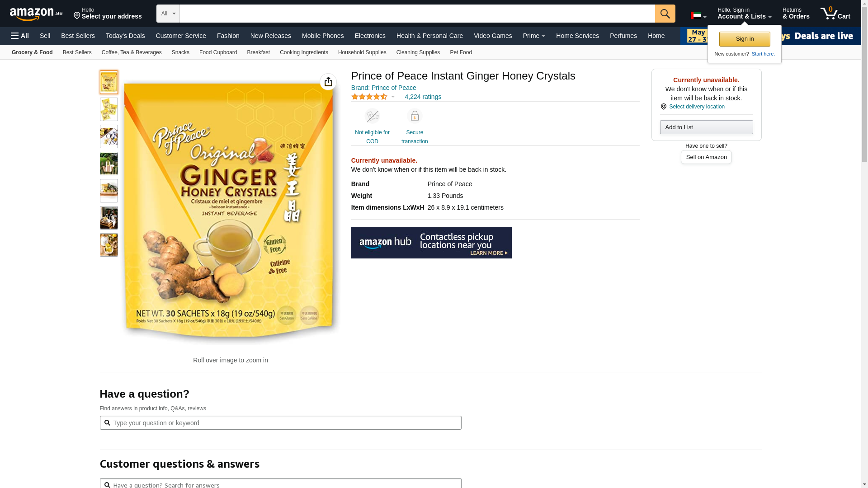This screenshot has width=868, height=488.
Task: Open the Add to List dropdown
Action: [x=706, y=127]
